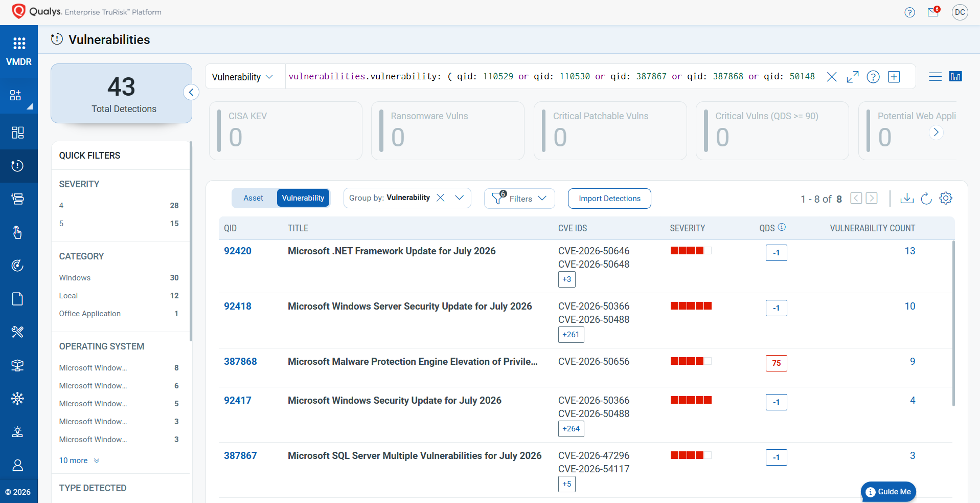
Task: Open query help question icon in search bar
Action: click(x=873, y=77)
